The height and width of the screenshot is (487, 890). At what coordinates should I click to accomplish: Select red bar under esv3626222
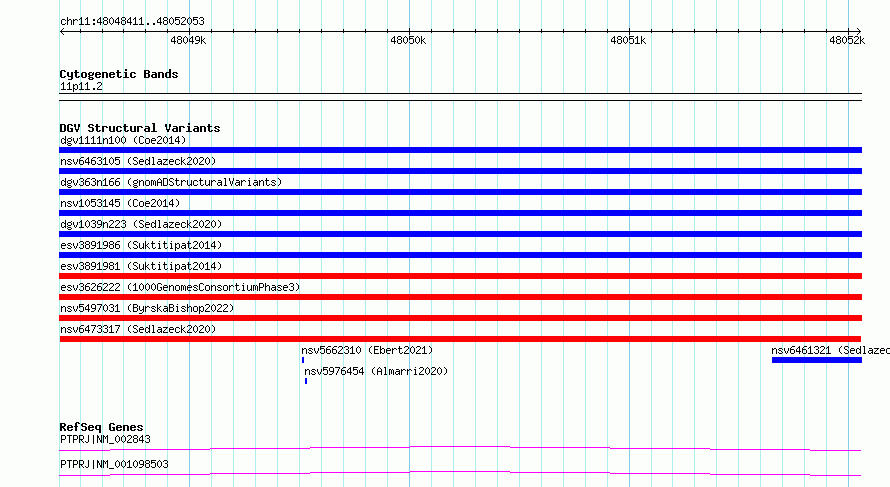460,297
